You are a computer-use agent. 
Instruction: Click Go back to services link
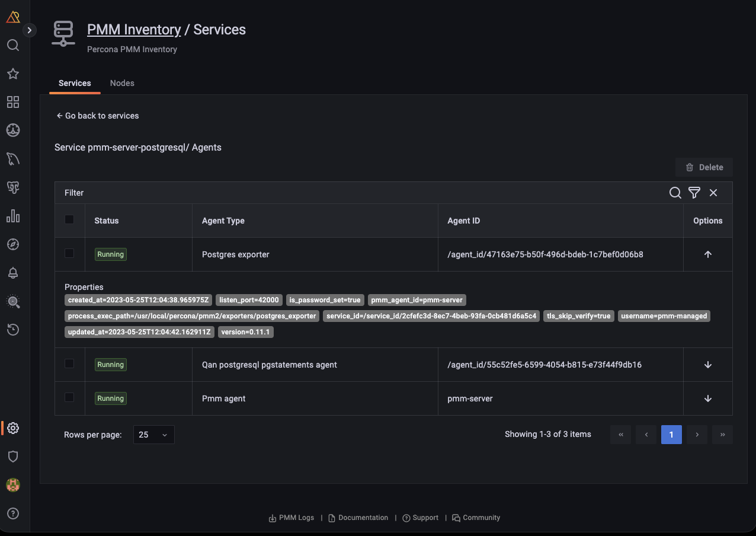tap(98, 116)
